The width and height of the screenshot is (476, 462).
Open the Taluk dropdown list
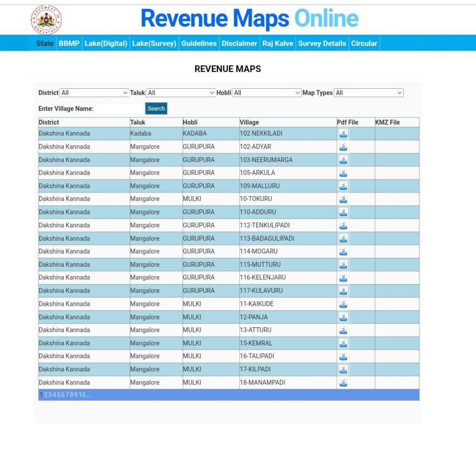181,93
